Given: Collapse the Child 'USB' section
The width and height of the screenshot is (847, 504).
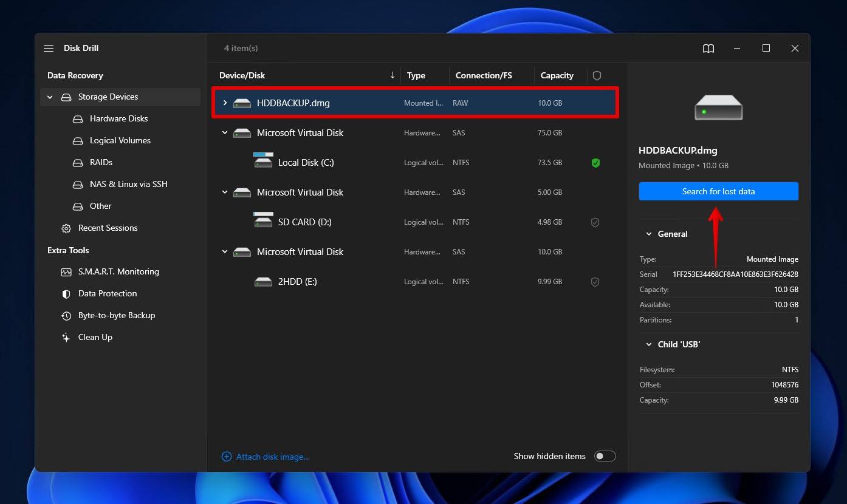Looking at the screenshot, I should point(649,344).
